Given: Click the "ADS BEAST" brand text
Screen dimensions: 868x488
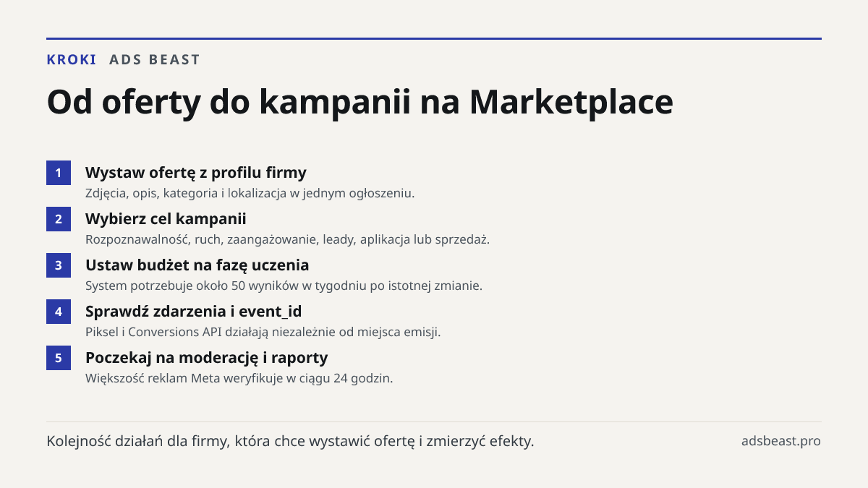Looking at the screenshot, I should 155,60.
